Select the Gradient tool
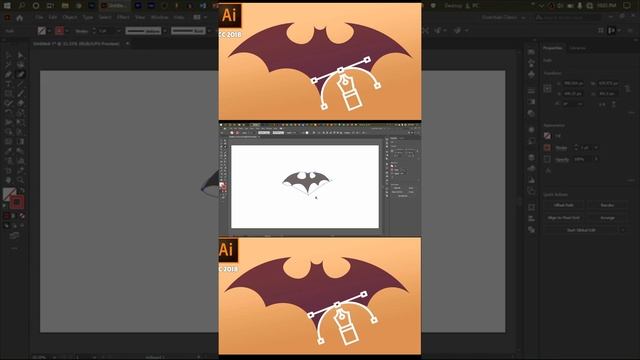The height and width of the screenshot is (360, 640). (20, 142)
